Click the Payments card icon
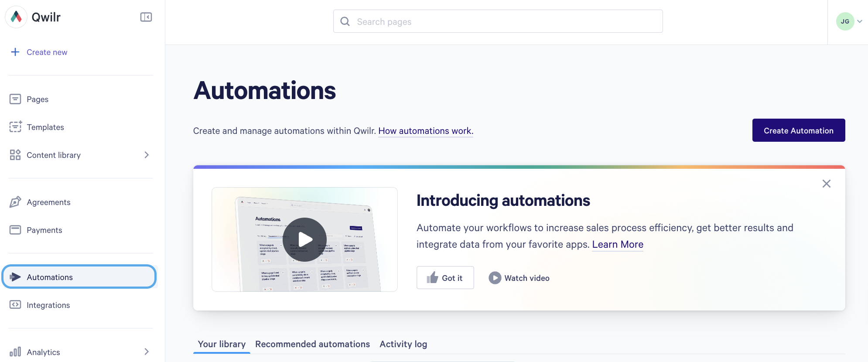868x362 pixels. pyautogui.click(x=15, y=230)
